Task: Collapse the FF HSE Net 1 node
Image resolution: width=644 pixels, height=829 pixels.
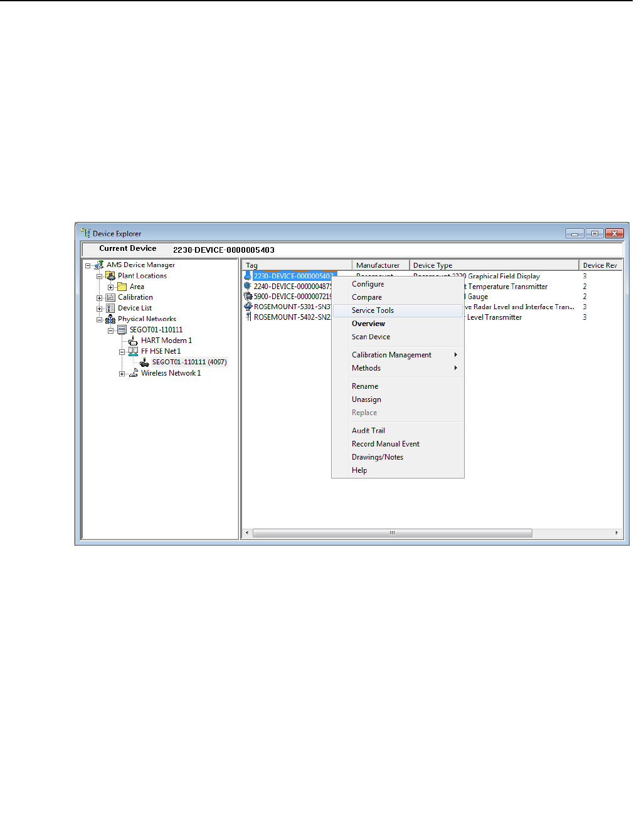Action: [x=122, y=352]
